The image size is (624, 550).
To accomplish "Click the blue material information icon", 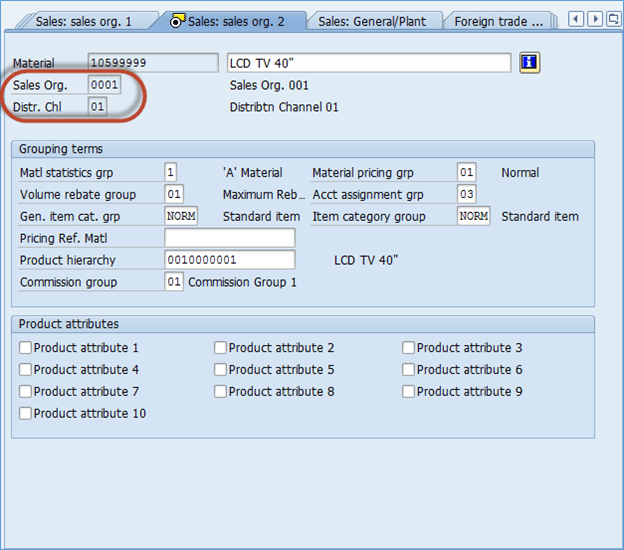I will pos(530,63).
